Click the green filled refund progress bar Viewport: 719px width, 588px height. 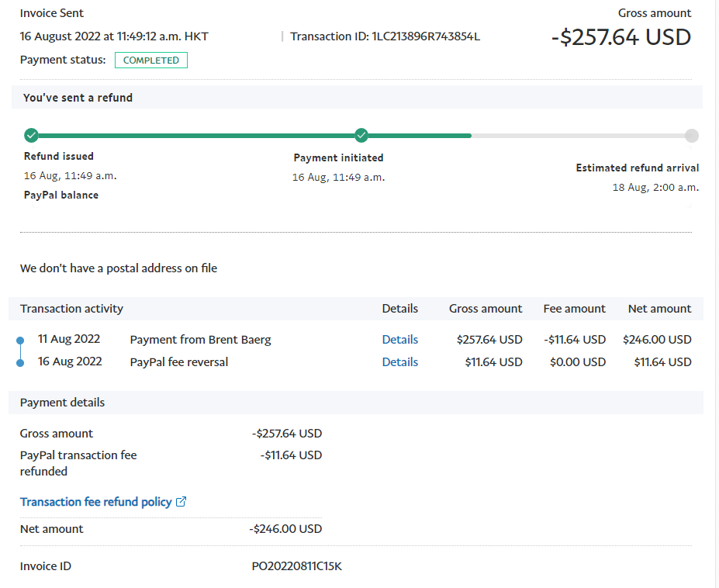[x=194, y=136]
